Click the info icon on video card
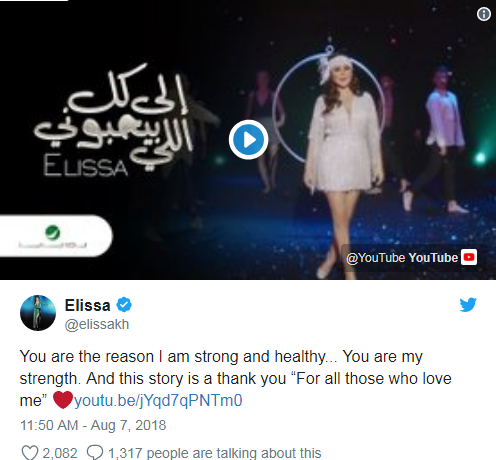496x460 pixels. tap(484, 14)
